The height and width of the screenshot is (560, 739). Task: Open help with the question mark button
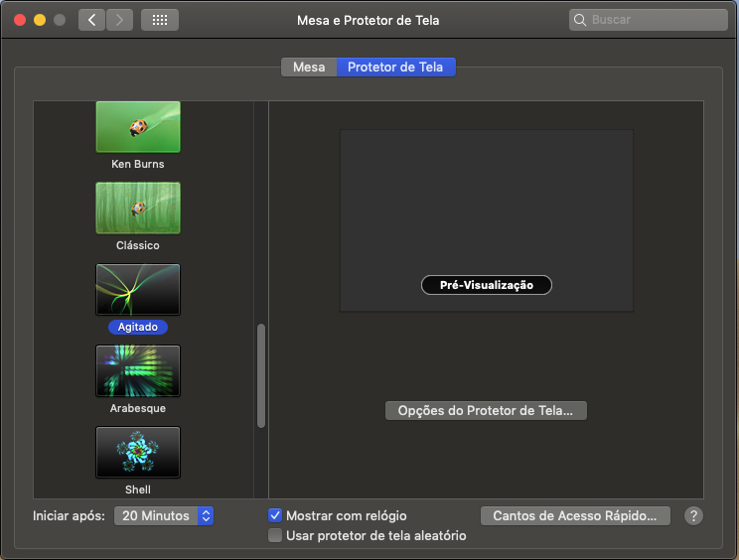[x=693, y=515]
